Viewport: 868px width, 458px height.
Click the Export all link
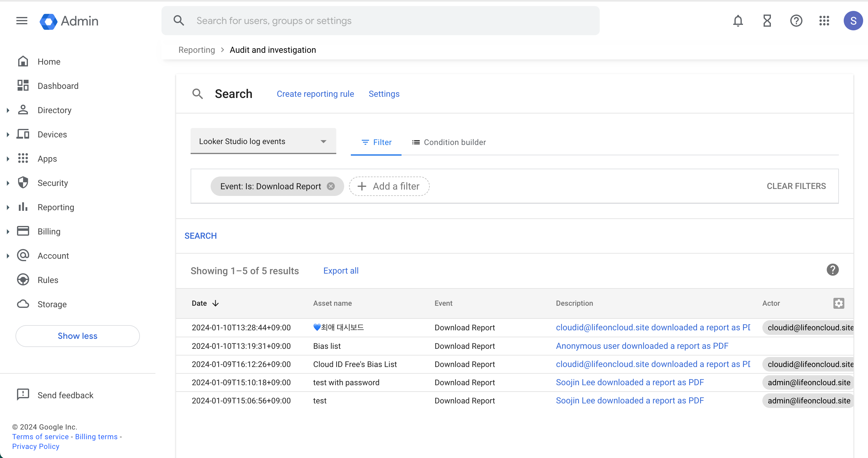tap(341, 271)
